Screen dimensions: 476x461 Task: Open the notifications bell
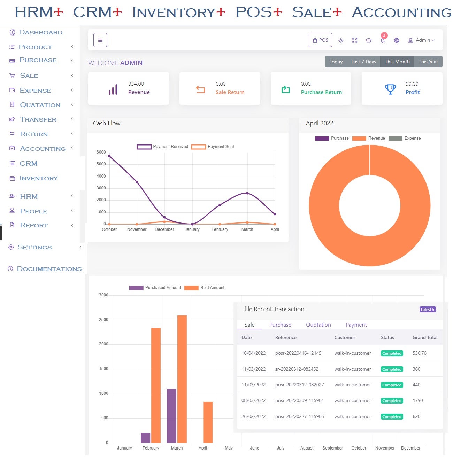click(382, 40)
